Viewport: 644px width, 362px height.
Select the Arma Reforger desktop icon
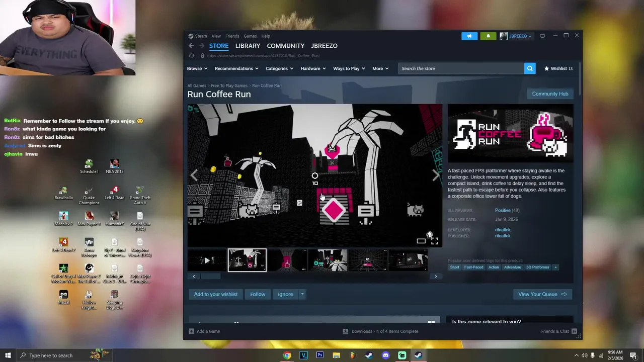(89, 248)
